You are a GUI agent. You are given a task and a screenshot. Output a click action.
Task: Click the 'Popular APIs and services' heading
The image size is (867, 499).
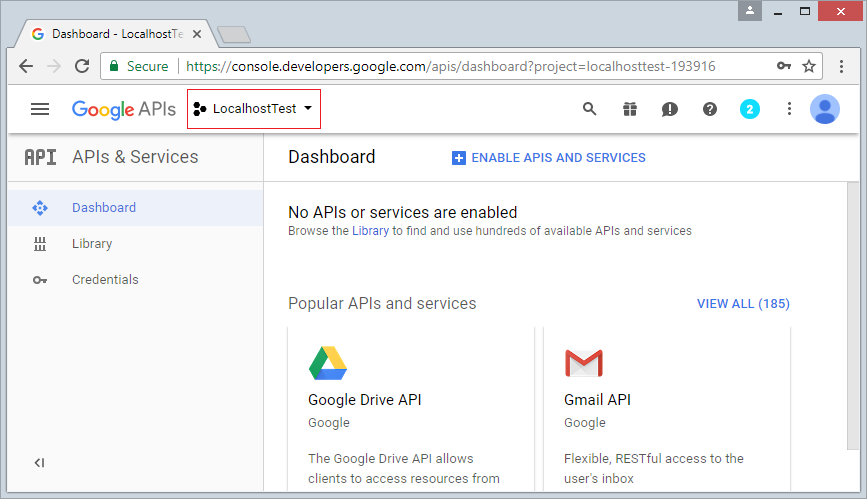pyautogui.click(x=382, y=304)
